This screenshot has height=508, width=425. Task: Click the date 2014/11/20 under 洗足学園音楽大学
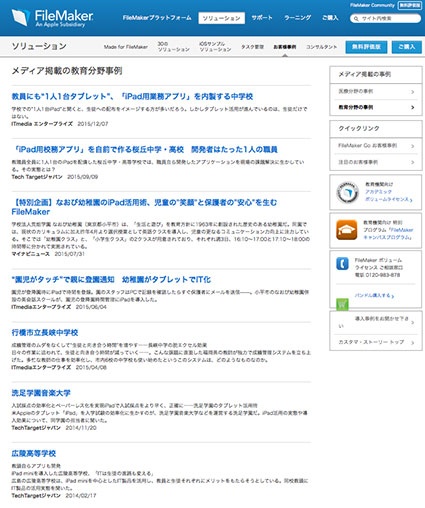pos(81,427)
